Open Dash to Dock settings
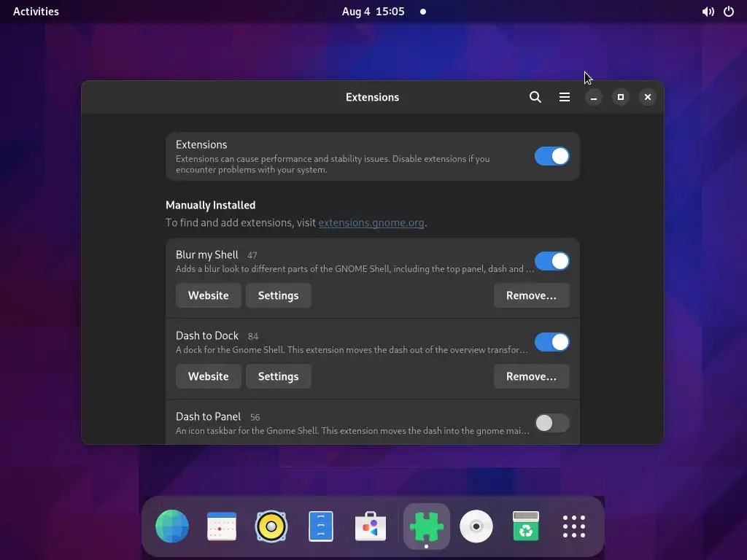The width and height of the screenshot is (747, 560). click(278, 377)
